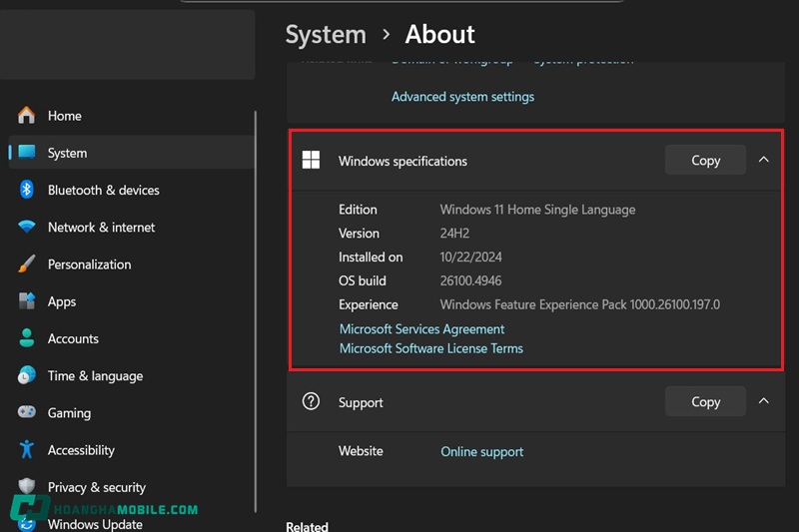This screenshot has height=532, width=799.
Task: Click the Network & internet Wi-Fi icon
Action: tap(27, 228)
